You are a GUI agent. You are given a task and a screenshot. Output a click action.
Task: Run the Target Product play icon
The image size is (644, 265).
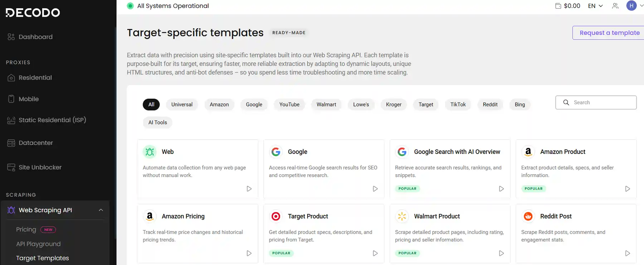point(375,253)
